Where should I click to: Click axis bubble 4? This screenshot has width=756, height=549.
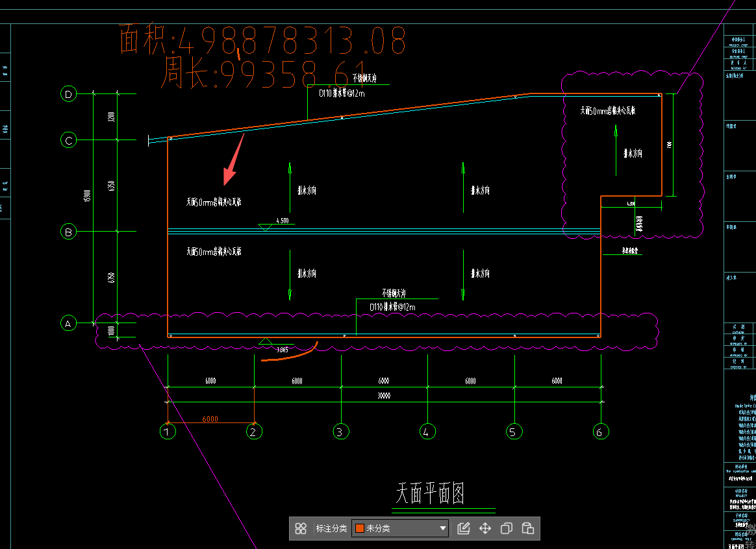427,432
